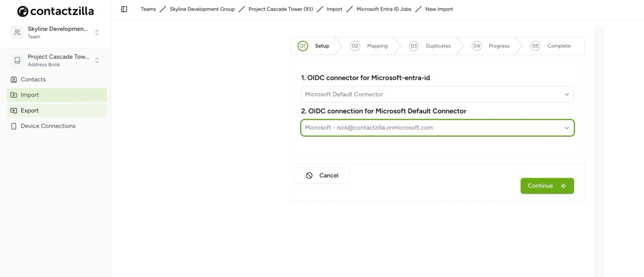644x277 pixels.
Task: Go to Teams breadcrumb link
Action: [x=148, y=9]
